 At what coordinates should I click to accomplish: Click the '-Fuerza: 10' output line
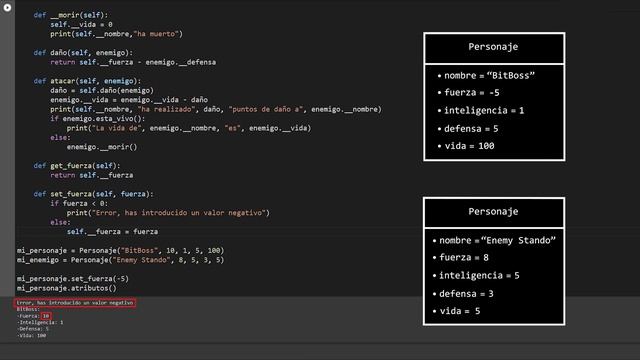[33, 316]
